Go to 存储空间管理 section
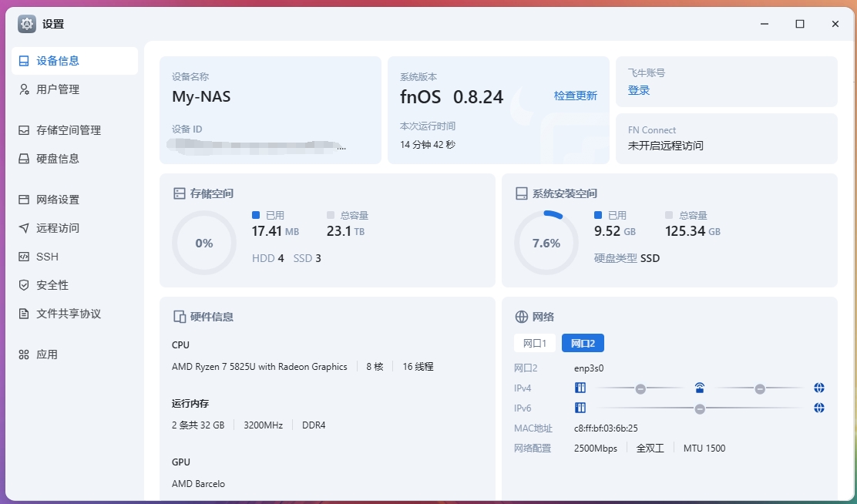Screen dimensions: 857x504 point(75,130)
